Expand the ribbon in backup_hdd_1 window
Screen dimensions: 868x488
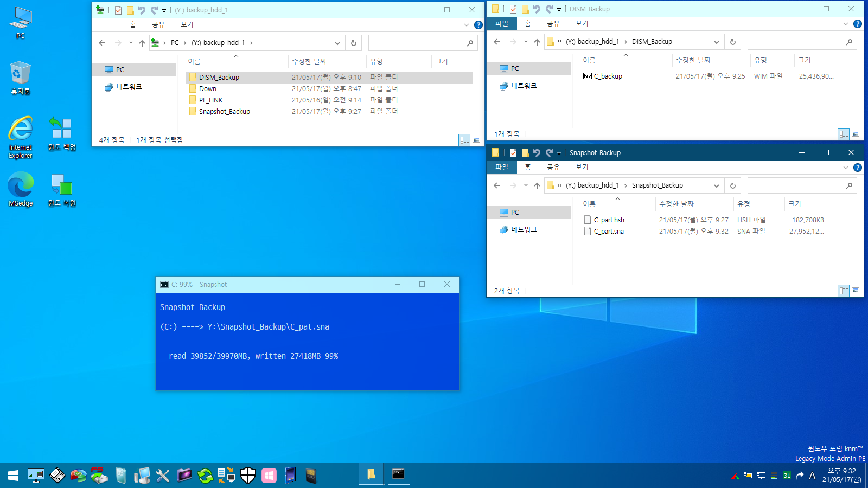point(467,25)
